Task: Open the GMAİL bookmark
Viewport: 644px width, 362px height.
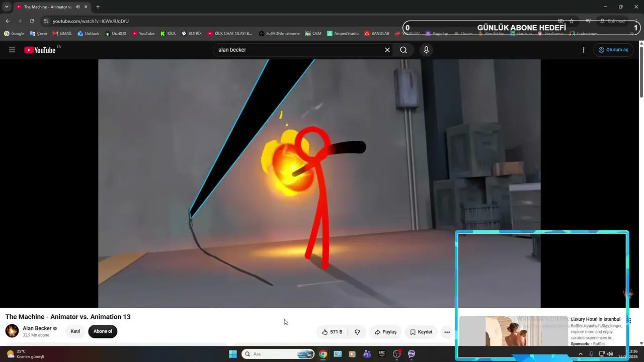Action: (x=62, y=34)
